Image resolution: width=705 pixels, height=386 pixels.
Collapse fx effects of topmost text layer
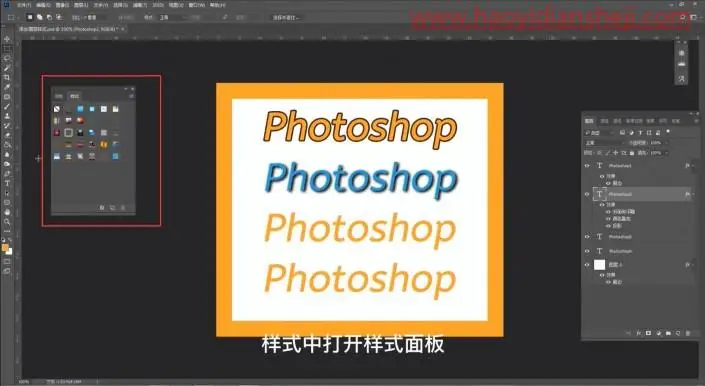693,166
